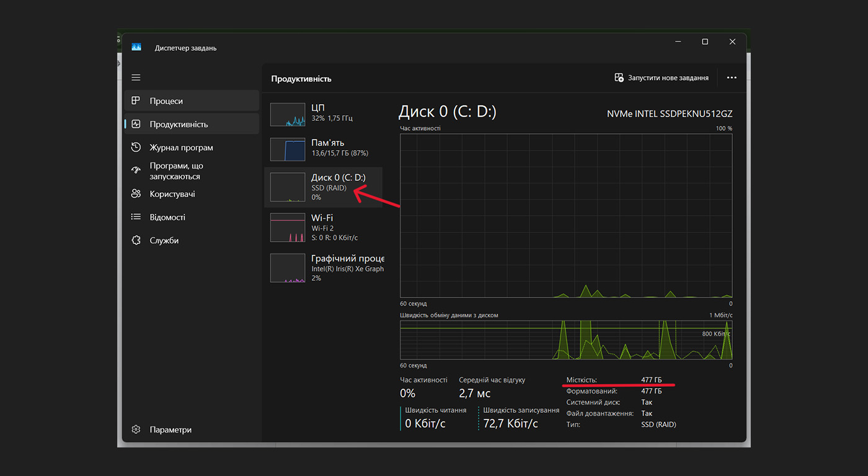Toggle the hamburger navigation menu
Screen dimensions: 868x476
point(136,77)
